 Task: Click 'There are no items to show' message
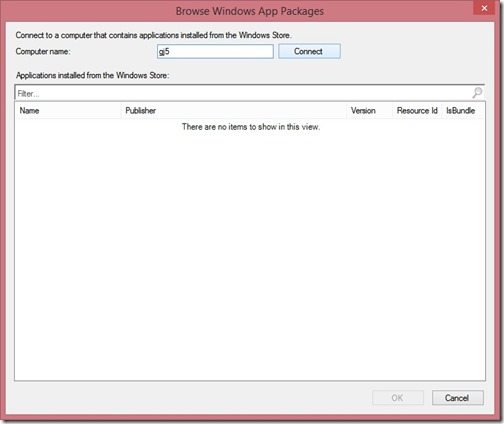(x=251, y=127)
